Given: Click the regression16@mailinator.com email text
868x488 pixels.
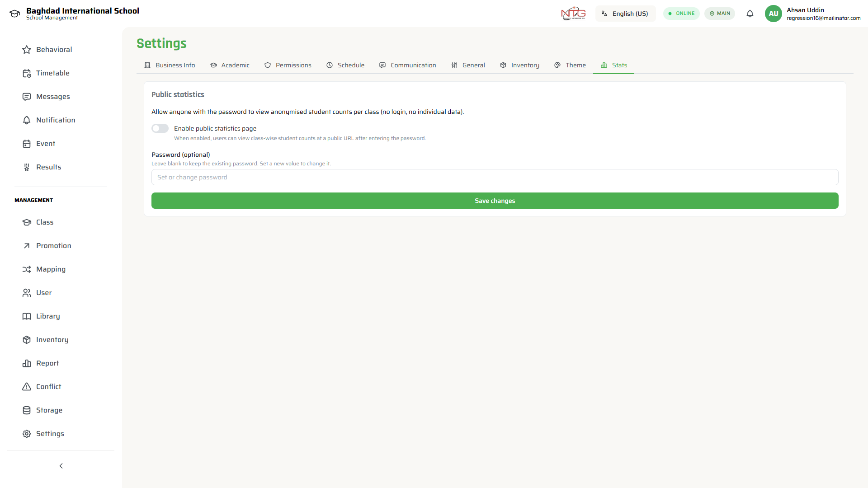Looking at the screenshot, I should [x=823, y=18].
